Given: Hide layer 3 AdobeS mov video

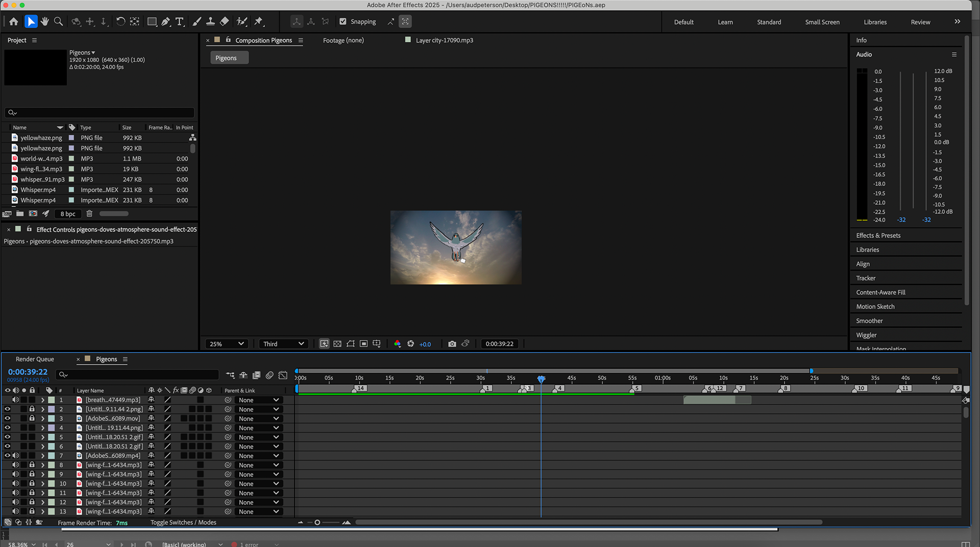Looking at the screenshot, I should tap(7, 418).
